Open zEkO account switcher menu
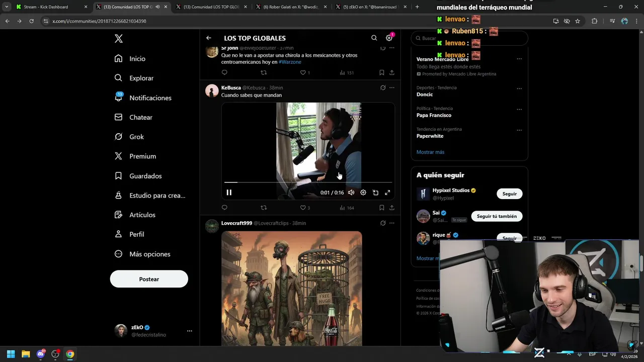Viewport: 644px width, 362px height. 153,331
